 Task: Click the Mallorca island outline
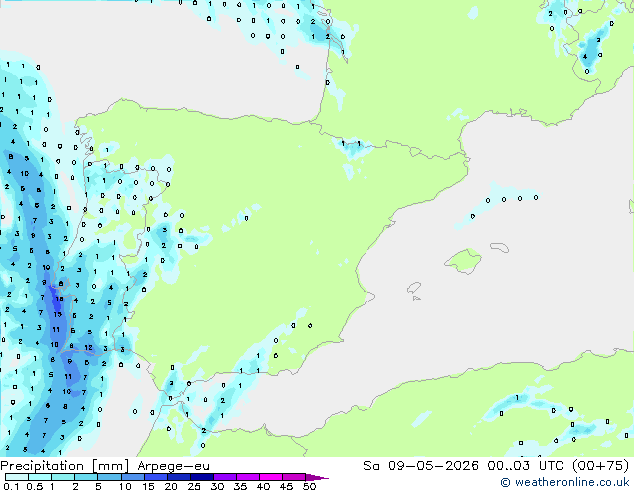[x=463, y=261]
